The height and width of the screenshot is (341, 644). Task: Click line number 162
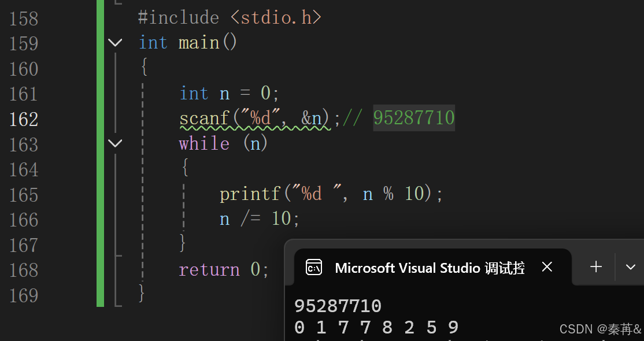tap(23, 119)
